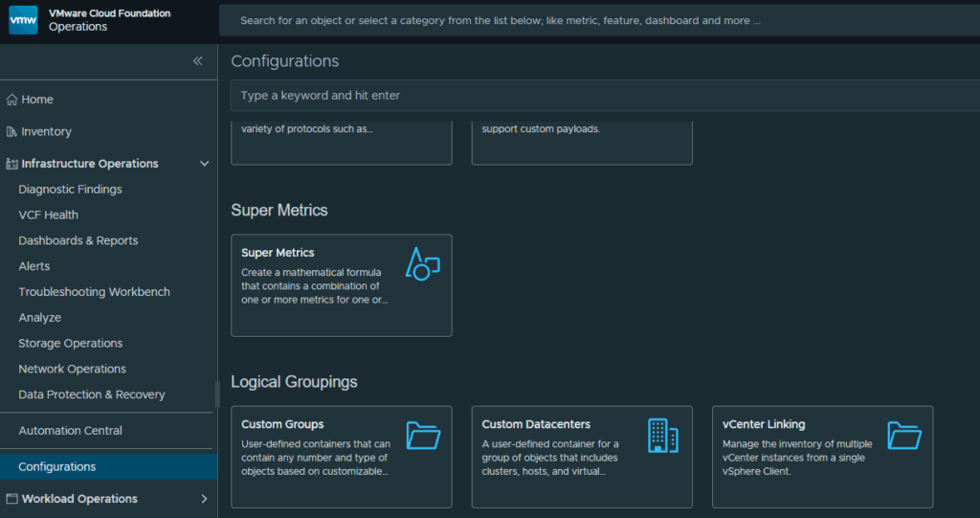The width and height of the screenshot is (980, 518).
Task: Open the vCenter Linking card
Action: click(822, 457)
